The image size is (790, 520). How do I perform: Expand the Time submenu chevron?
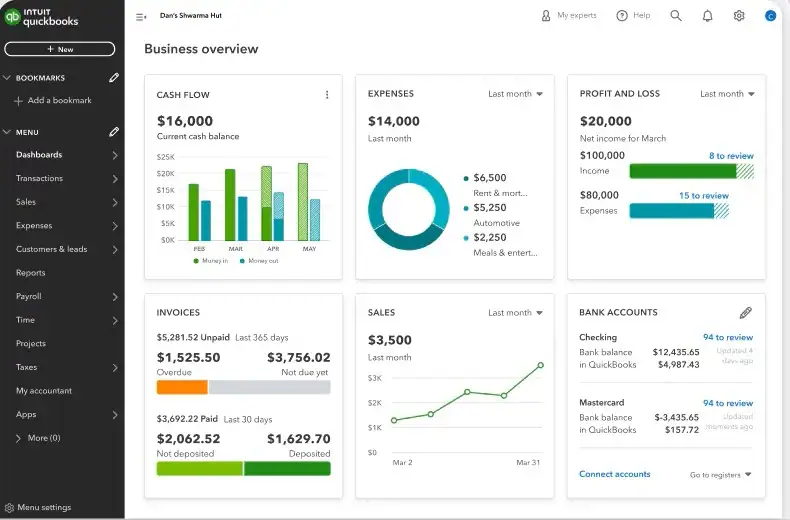click(x=115, y=320)
